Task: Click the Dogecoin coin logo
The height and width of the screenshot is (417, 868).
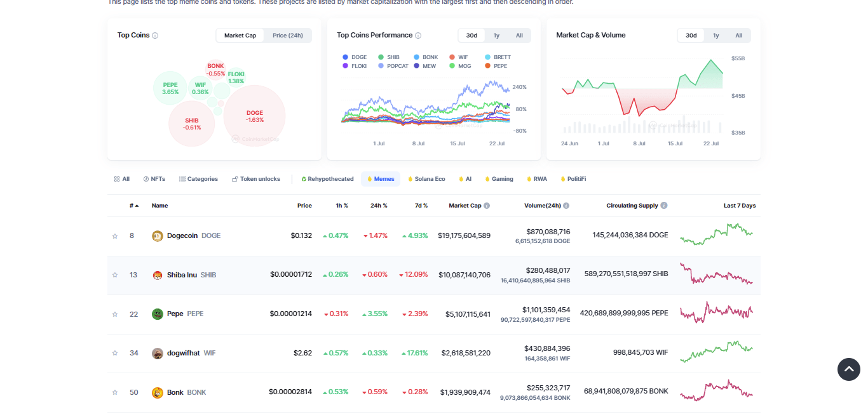Action: pyautogui.click(x=158, y=236)
